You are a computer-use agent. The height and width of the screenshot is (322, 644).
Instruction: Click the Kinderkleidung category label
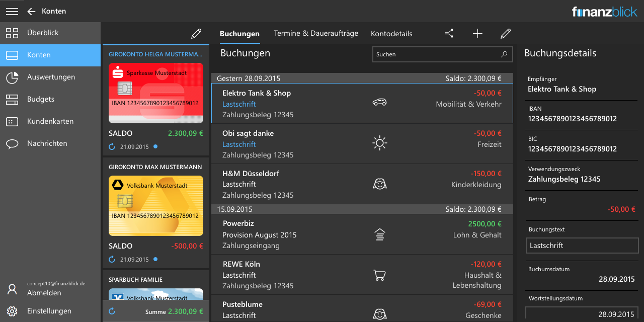476,185
